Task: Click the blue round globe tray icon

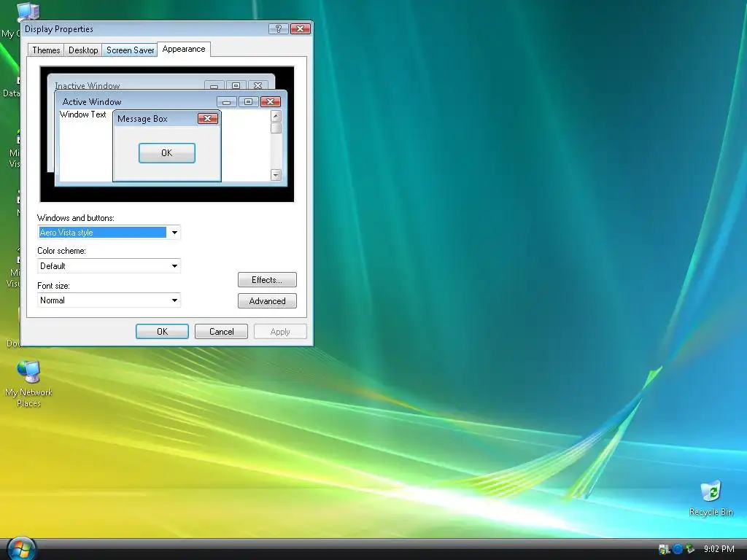Action: pos(678,549)
